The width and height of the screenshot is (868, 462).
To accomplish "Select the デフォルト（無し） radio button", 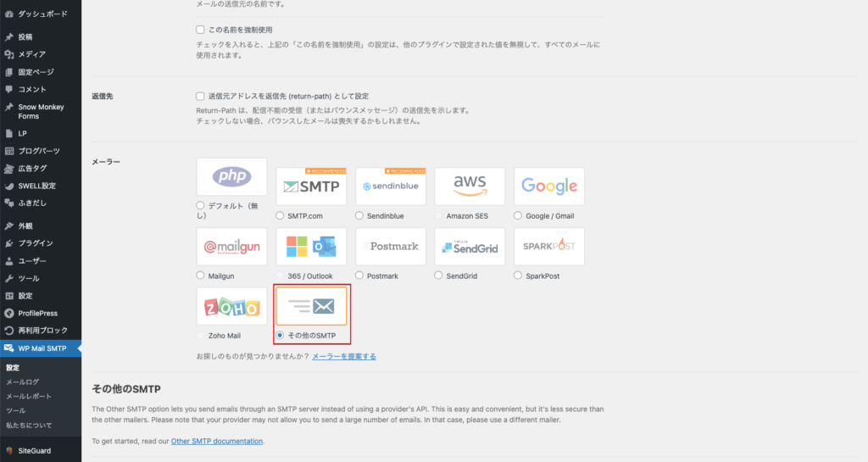I will click(x=200, y=205).
